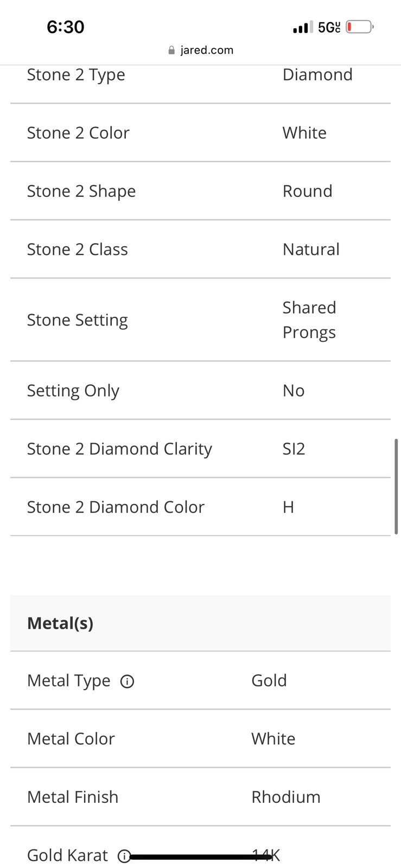Screen dimensions: 401x868
Task: Tap the Shared Prongs value
Action: pos(309,320)
